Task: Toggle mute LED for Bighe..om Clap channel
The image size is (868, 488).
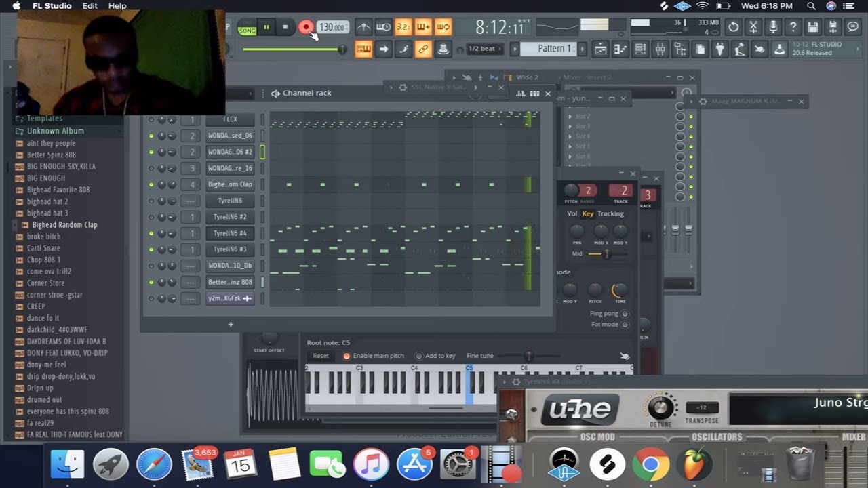Action: tap(151, 184)
